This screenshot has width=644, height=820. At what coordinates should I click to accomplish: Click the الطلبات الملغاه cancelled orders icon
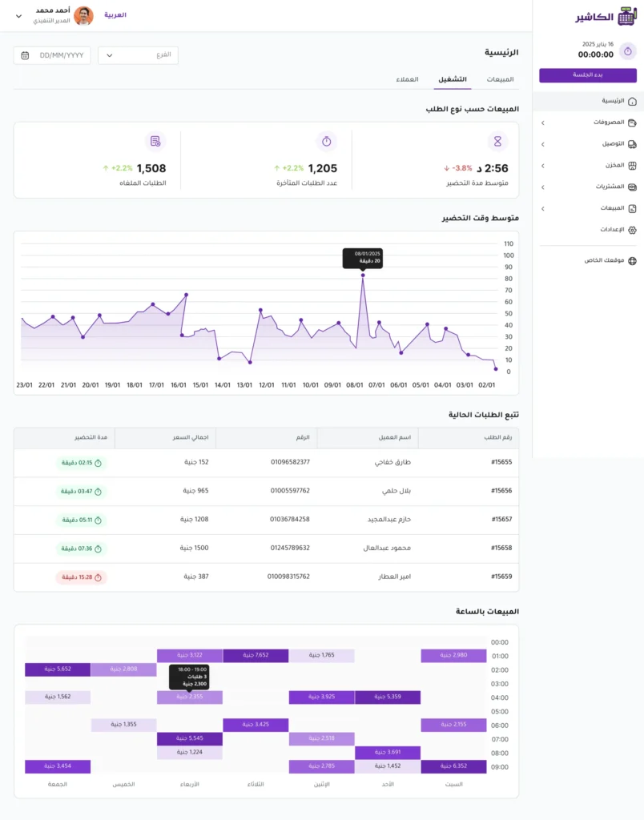point(155,142)
